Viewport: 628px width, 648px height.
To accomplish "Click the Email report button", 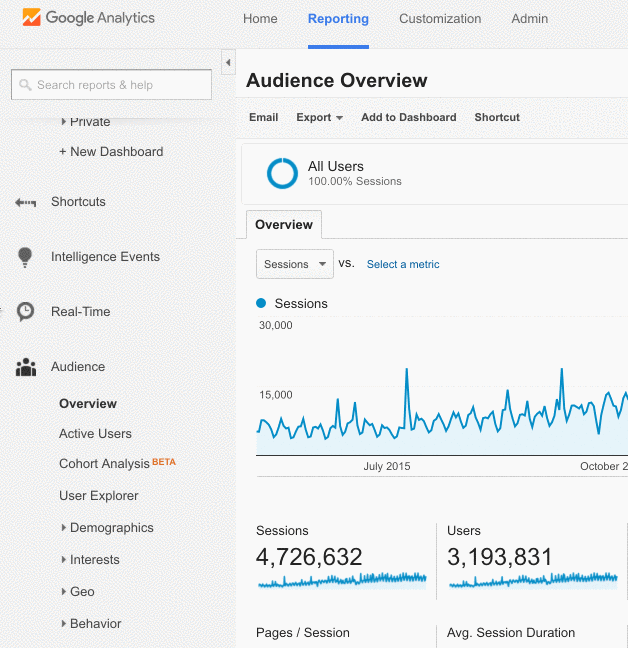I will pyautogui.click(x=264, y=117).
